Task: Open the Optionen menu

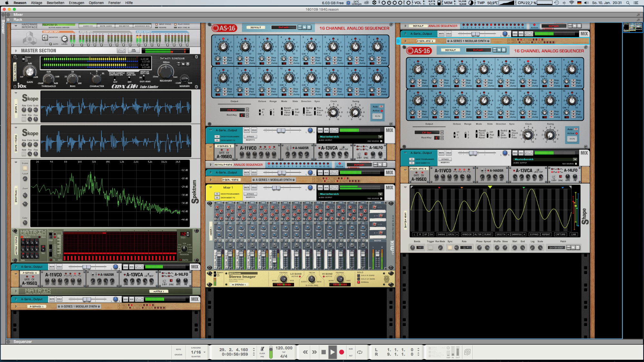Action: [x=96, y=3]
